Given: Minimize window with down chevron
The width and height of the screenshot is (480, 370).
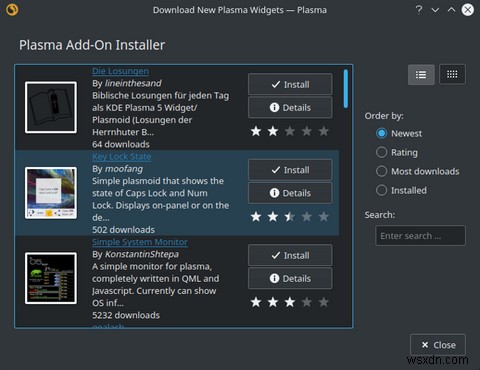Looking at the screenshot, I should coord(435,10).
